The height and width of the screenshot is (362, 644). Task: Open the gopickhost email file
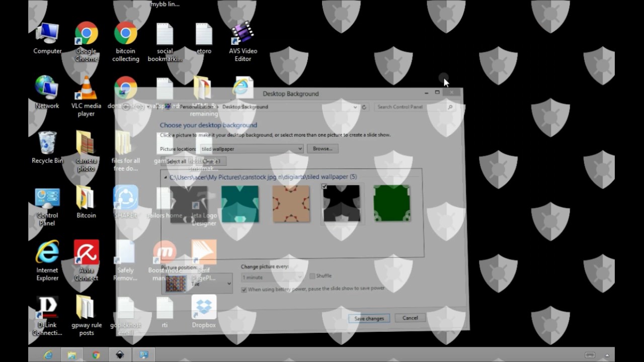[x=126, y=316]
